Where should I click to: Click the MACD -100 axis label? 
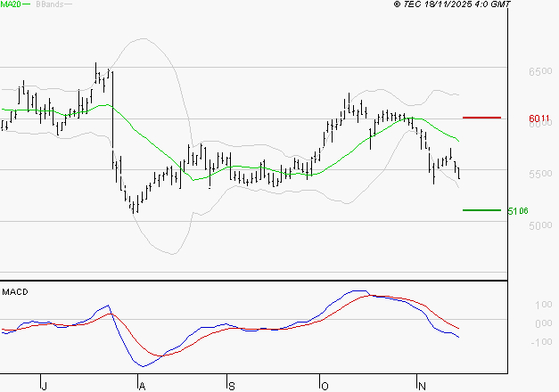click(x=541, y=342)
